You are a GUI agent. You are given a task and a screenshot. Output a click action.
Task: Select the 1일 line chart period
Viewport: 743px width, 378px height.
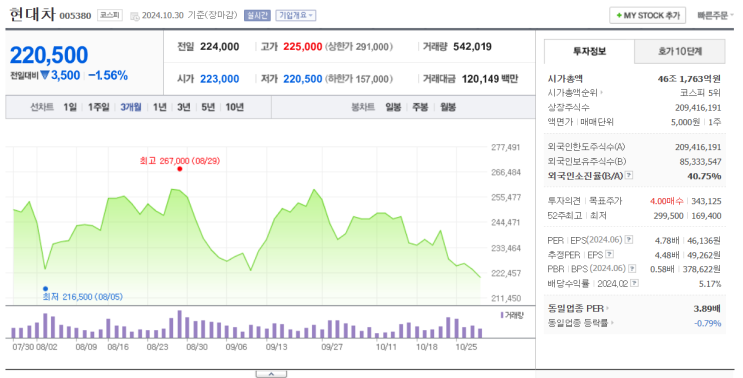point(70,108)
